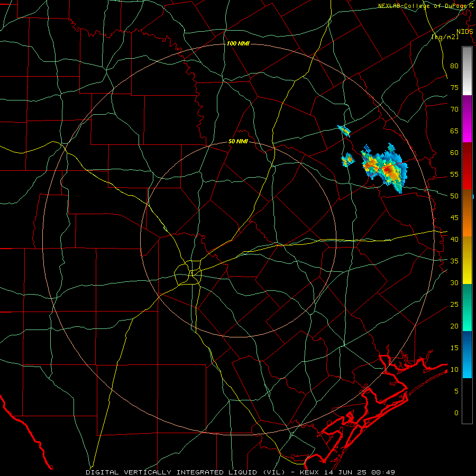Click the "25" value on the VIL scale
This screenshot has width=476, height=476.
coord(454,305)
